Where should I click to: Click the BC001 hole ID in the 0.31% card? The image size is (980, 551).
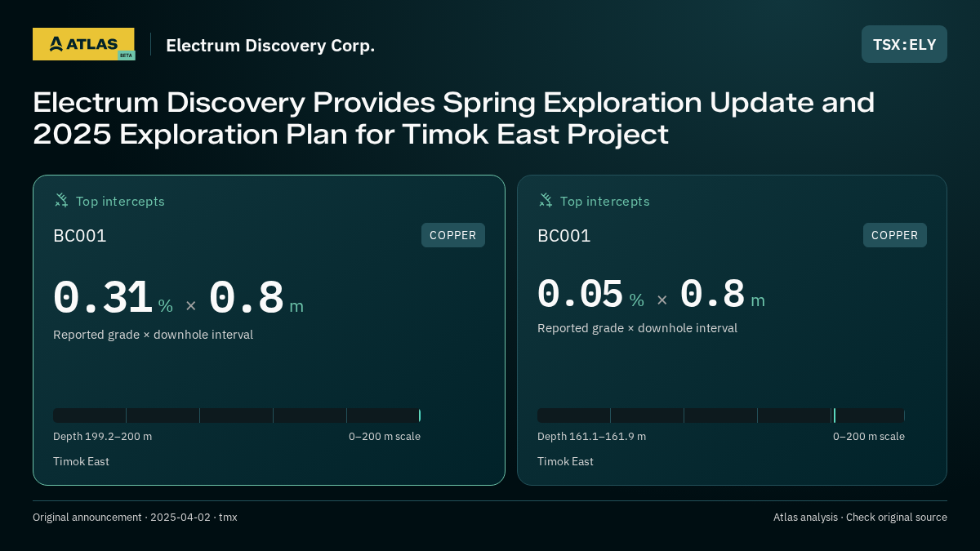[x=80, y=236]
